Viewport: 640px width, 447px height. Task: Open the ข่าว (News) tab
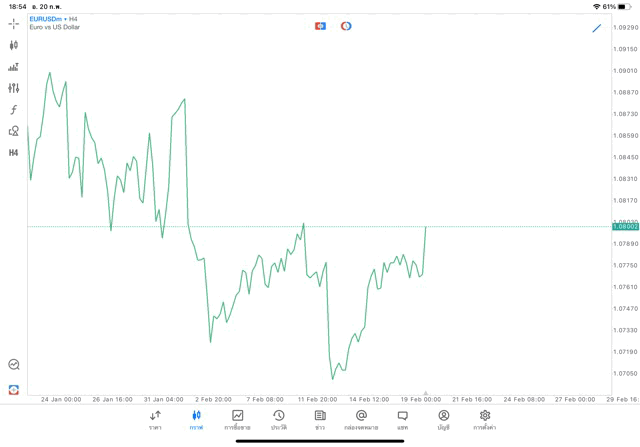(320, 419)
